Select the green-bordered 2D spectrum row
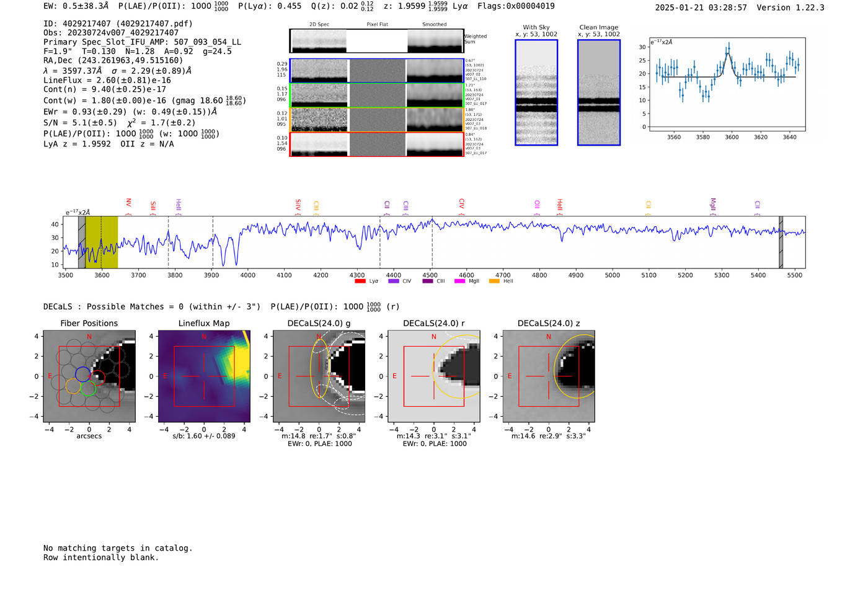This screenshot has width=868, height=591. (377, 96)
